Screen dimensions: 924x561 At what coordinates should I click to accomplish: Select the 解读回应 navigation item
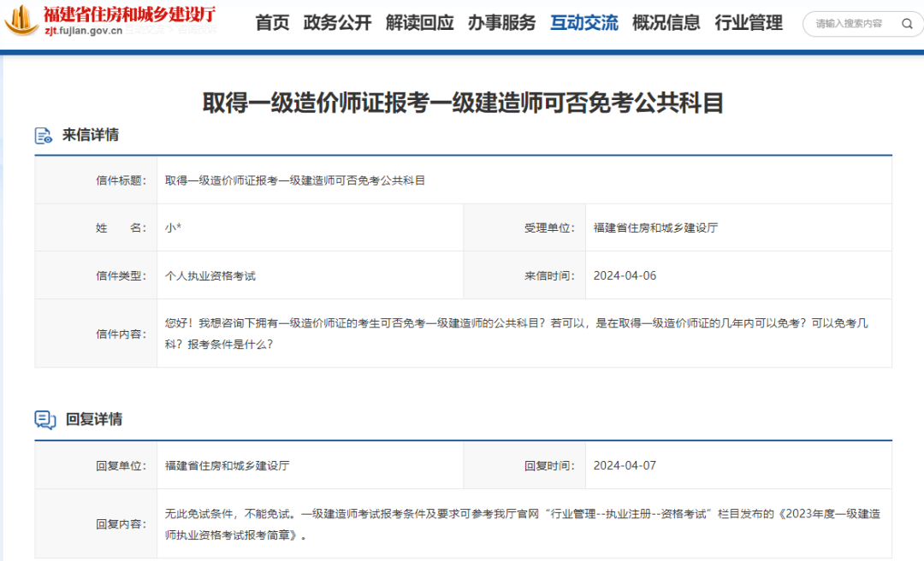click(419, 23)
